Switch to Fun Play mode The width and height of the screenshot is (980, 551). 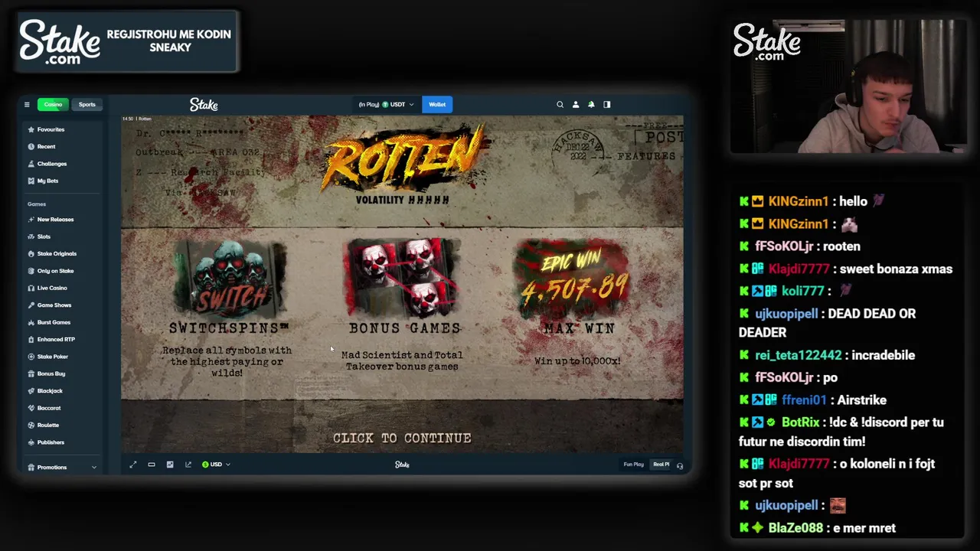(633, 465)
